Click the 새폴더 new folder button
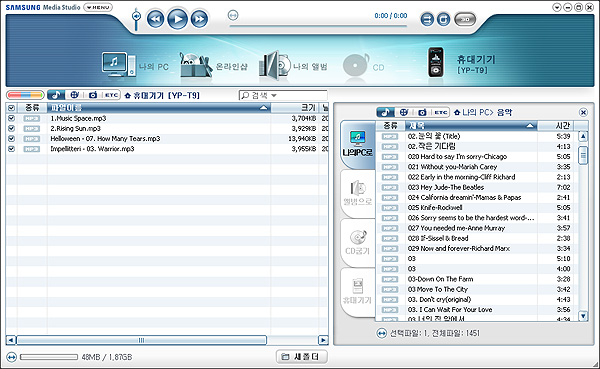600x369 pixels. click(x=302, y=357)
